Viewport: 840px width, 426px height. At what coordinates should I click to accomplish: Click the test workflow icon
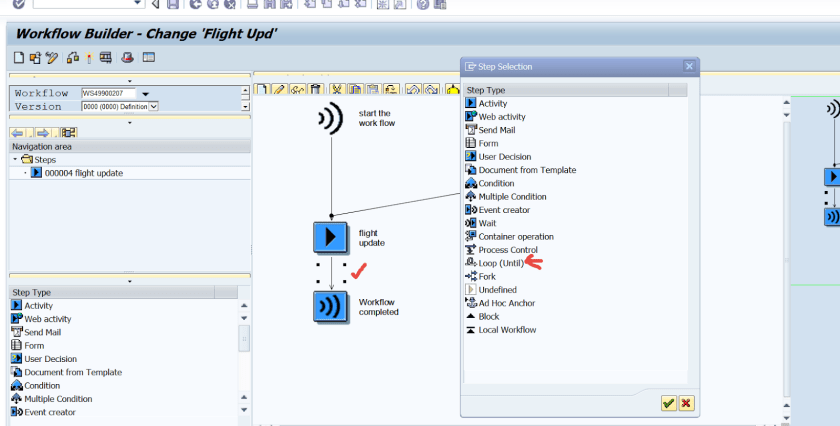click(106, 57)
